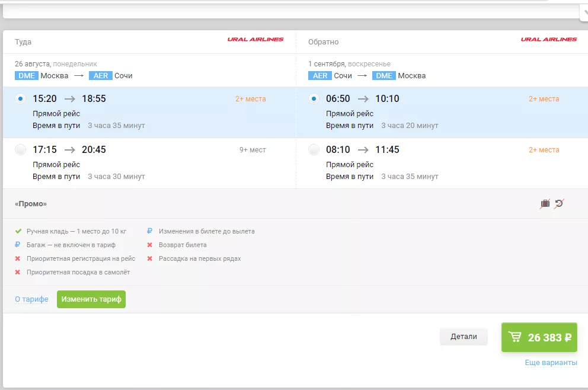Click the ruble icon beside Багаж
This screenshot has width=588, height=390.
point(18,245)
